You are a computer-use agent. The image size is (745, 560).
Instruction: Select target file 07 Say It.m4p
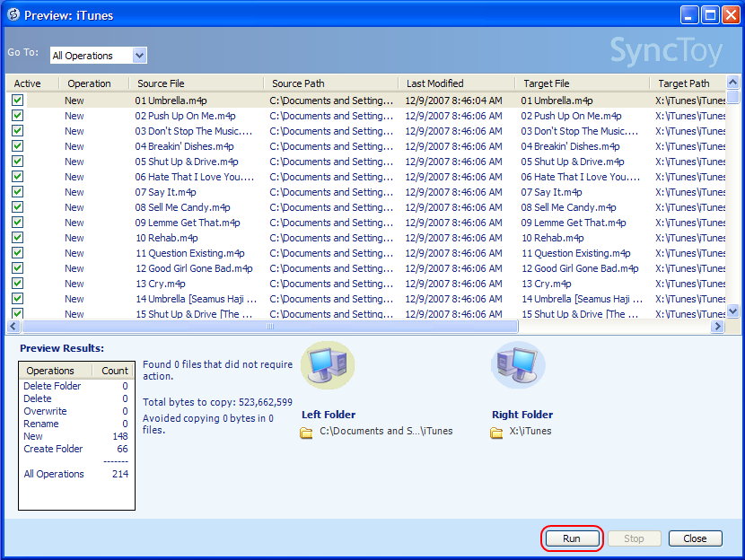(x=551, y=192)
